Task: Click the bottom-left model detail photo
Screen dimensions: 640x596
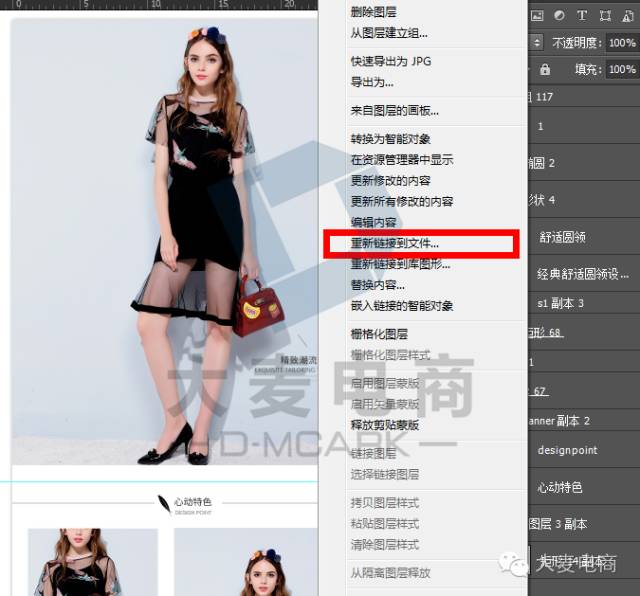Action: click(x=93, y=562)
